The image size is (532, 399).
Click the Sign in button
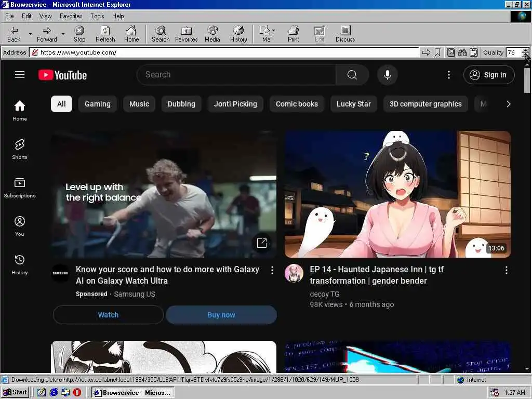click(x=488, y=75)
